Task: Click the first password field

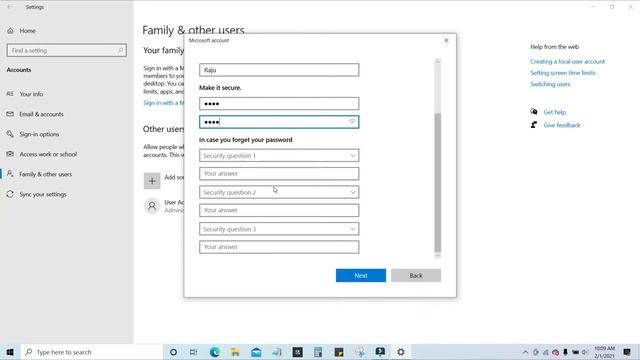Action: 279,104
